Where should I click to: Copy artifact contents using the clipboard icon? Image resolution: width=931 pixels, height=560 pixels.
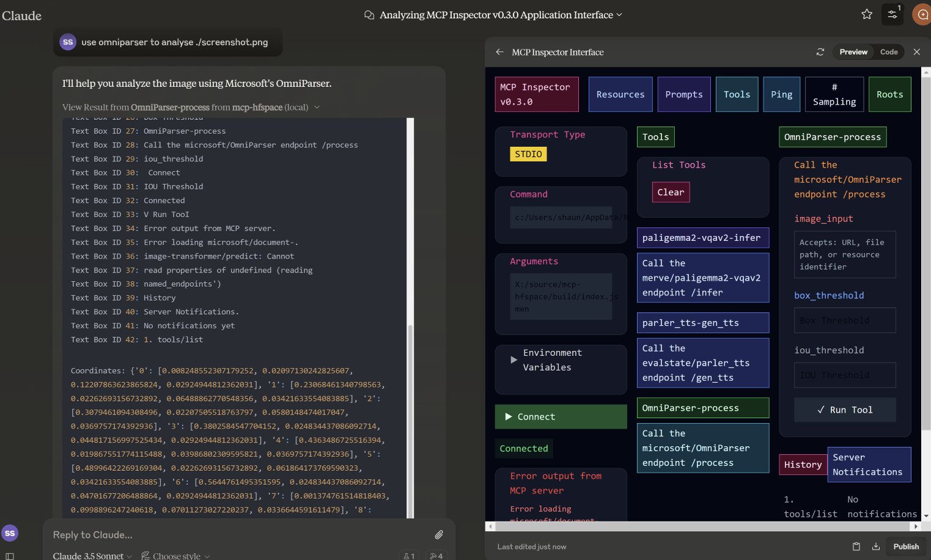click(x=858, y=546)
